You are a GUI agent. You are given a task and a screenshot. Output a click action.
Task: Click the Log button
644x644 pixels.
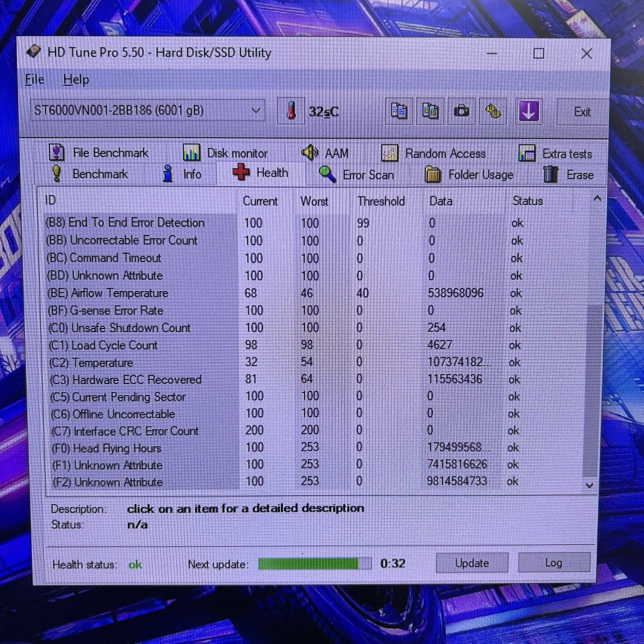[553, 562]
